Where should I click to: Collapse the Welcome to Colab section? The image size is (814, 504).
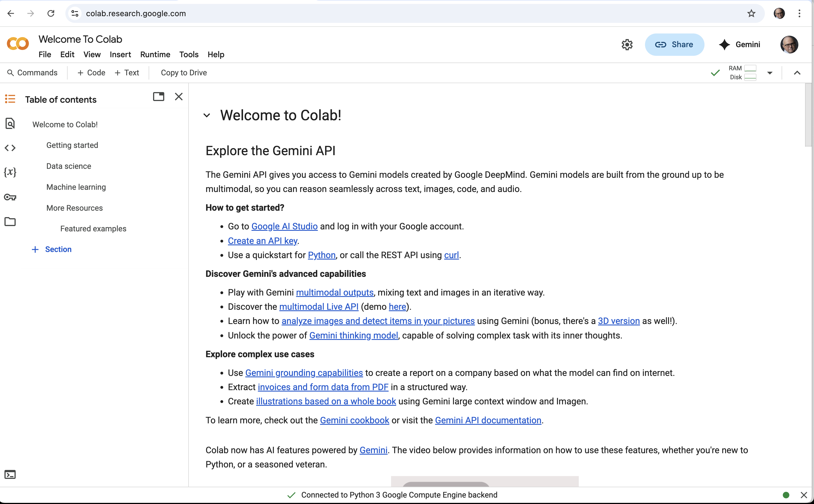207,115
